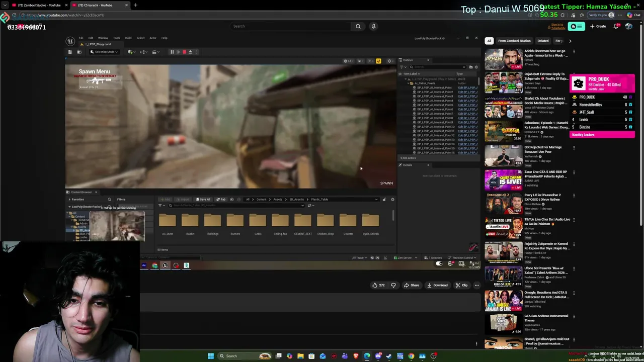Click the save level icon in Unreal toolbar
The image size is (644, 362).
tap(70, 52)
